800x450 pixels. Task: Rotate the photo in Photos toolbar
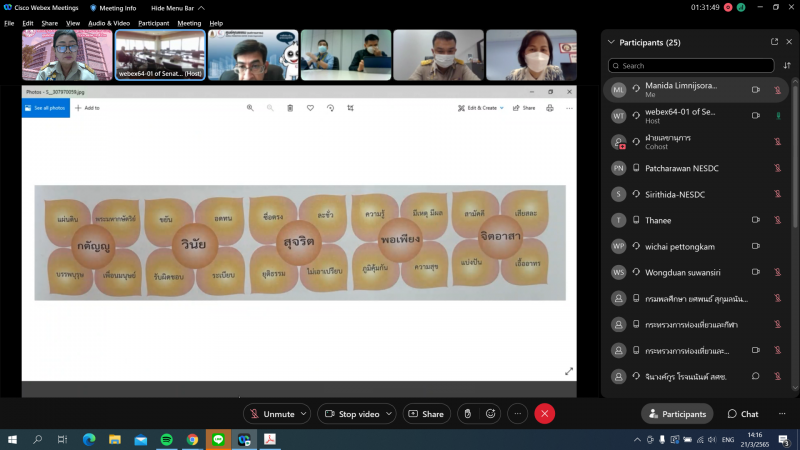coord(330,108)
